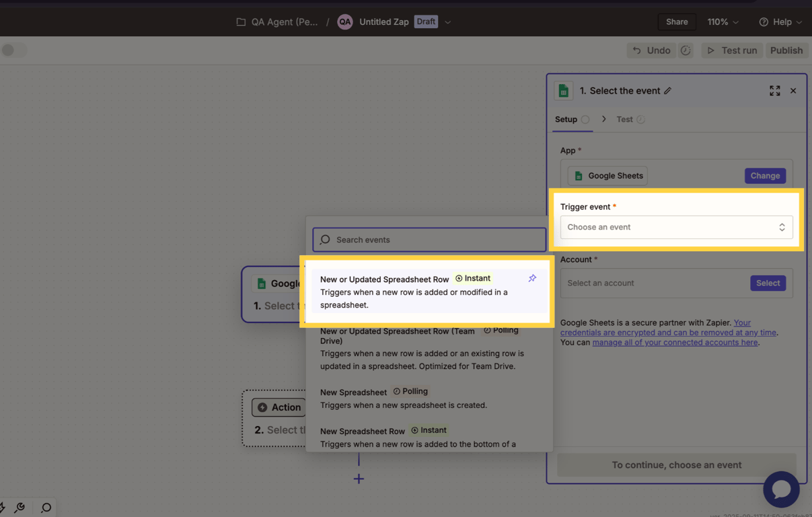Click the Polling badge on New Spreadsheet
The image size is (812, 517).
410,391
